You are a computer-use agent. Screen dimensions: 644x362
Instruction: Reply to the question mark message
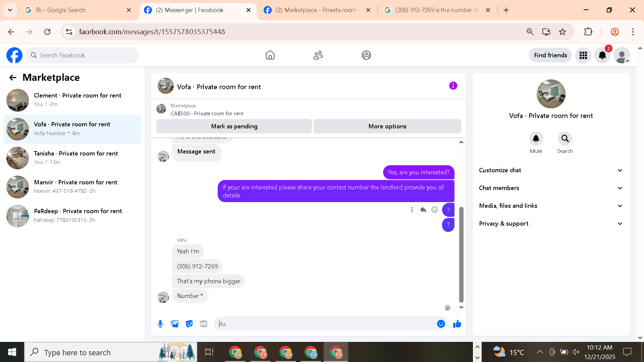click(x=423, y=210)
